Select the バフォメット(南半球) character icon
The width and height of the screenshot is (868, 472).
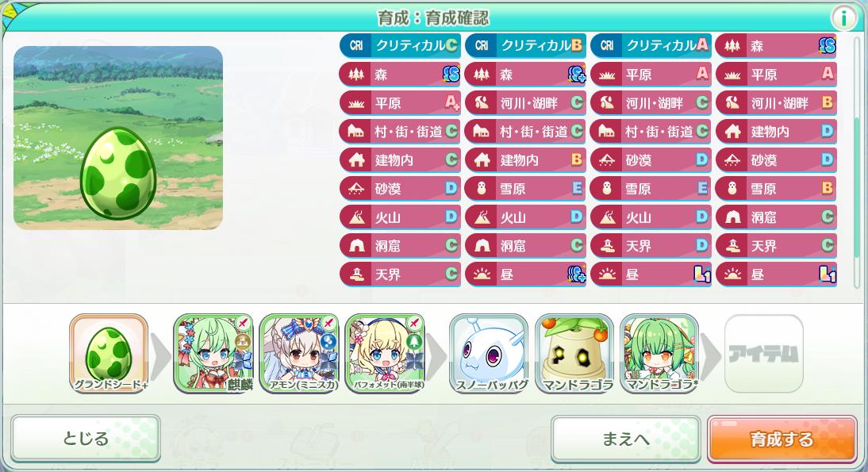pyautogui.click(x=385, y=354)
